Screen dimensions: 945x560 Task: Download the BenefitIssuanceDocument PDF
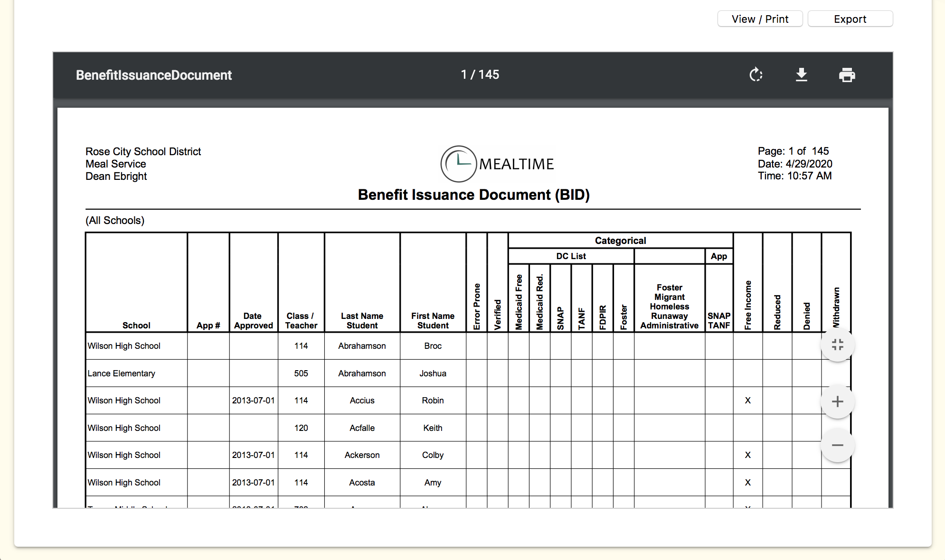pyautogui.click(x=801, y=75)
